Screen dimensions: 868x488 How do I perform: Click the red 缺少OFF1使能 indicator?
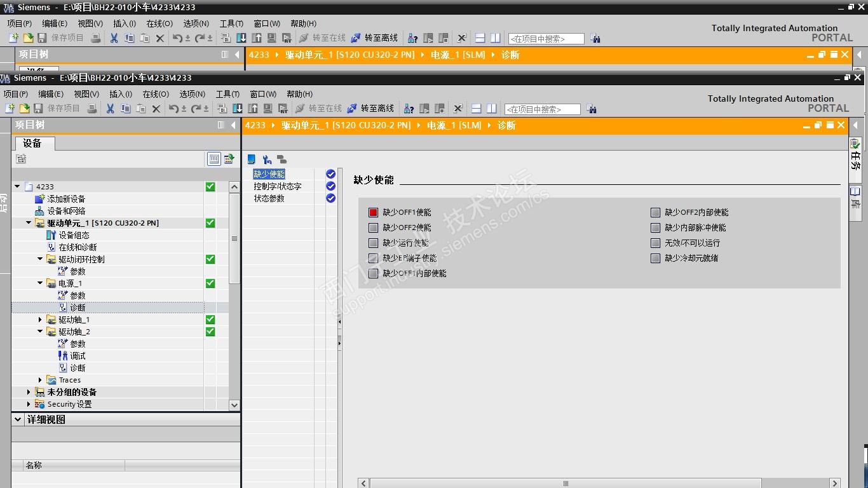click(373, 212)
